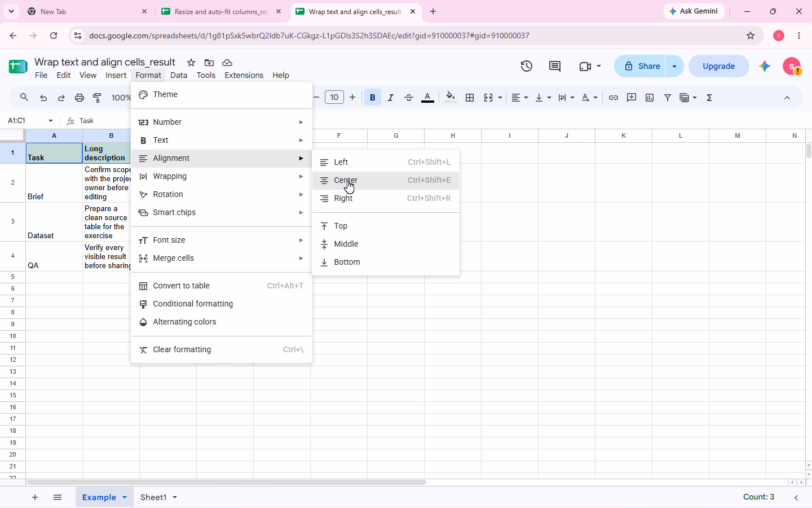Star the spreadsheet title
The image size is (812, 508).
pyautogui.click(x=191, y=63)
